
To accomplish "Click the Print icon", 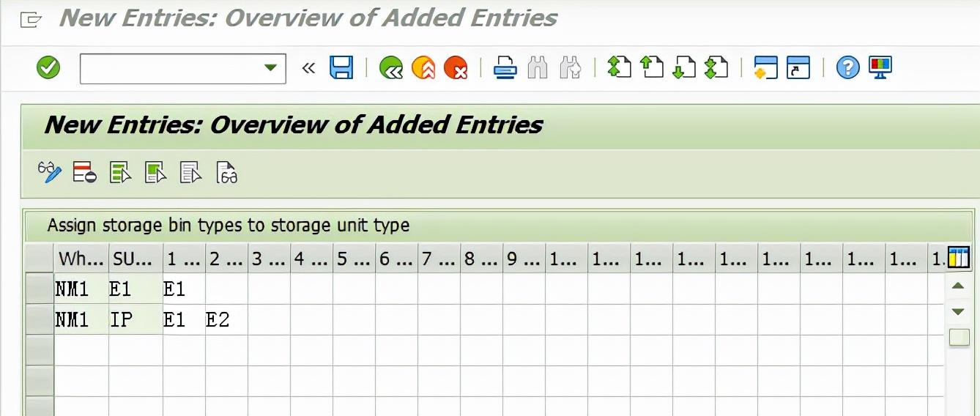I will click(x=505, y=68).
